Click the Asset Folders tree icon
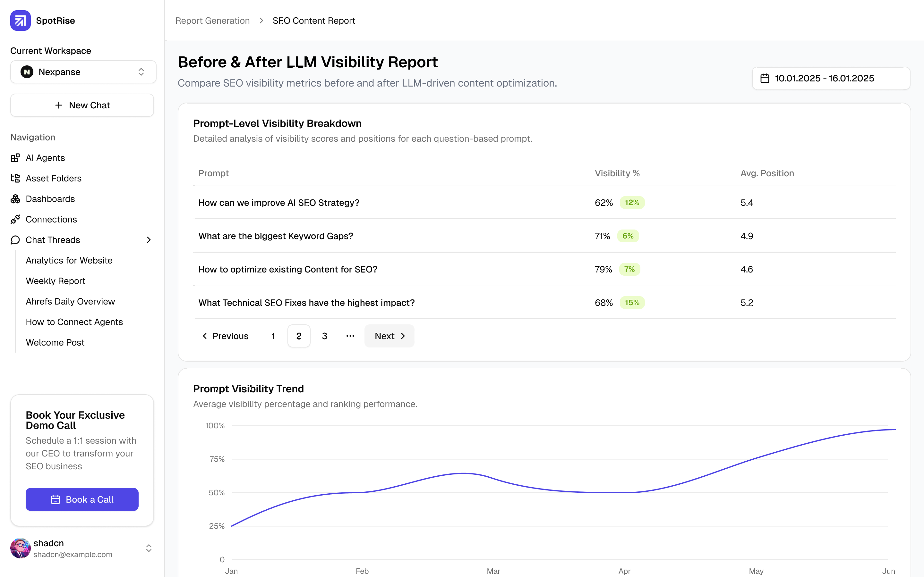The width and height of the screenshot is (924, 577). [x=15, y=178]
